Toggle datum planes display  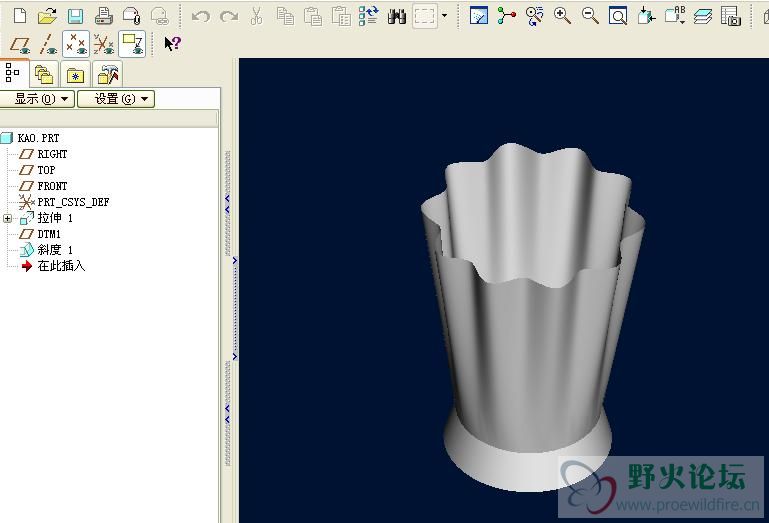coord(21,45)
